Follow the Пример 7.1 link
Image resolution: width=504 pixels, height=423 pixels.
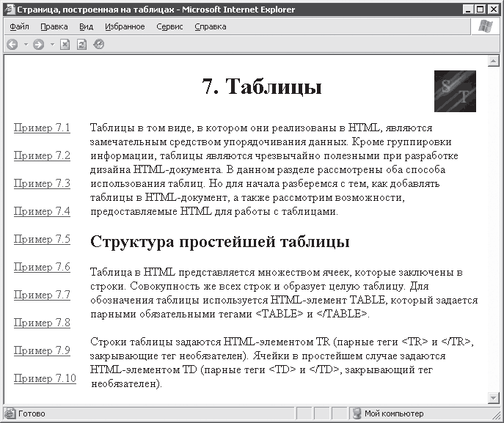tap(42, 128)
